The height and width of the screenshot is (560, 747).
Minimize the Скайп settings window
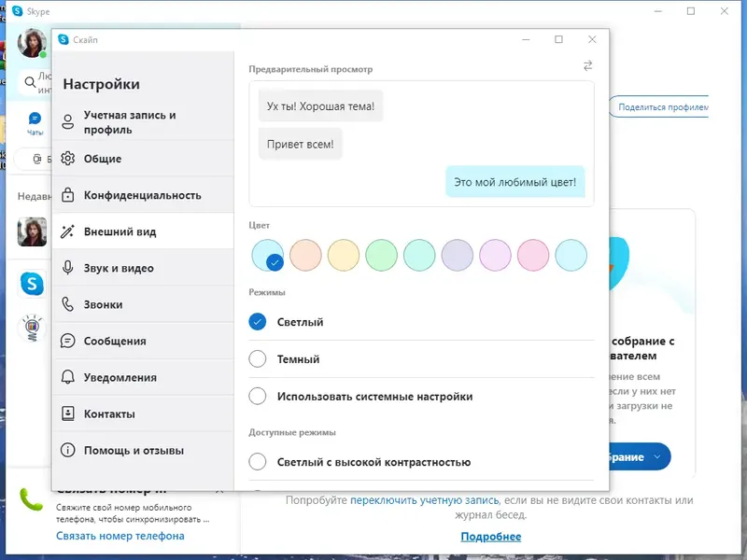pyautogui.click(x=526, y=39)
